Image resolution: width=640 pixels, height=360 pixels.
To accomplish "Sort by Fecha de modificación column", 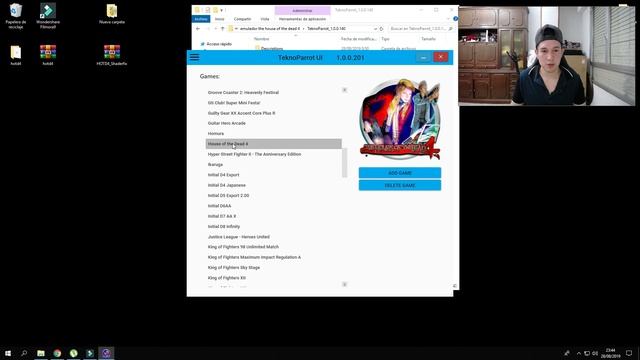I will click(x=358, y=39).
